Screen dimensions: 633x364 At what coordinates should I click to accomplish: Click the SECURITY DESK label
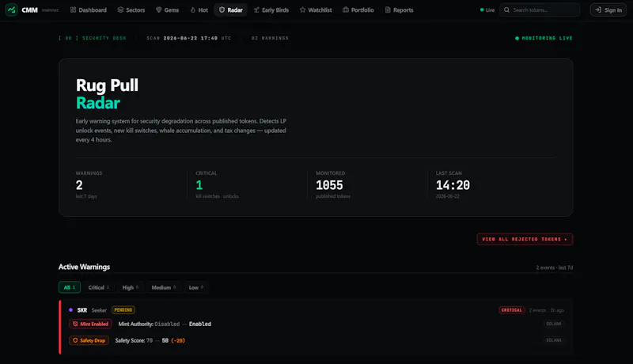tap(104, 38)
